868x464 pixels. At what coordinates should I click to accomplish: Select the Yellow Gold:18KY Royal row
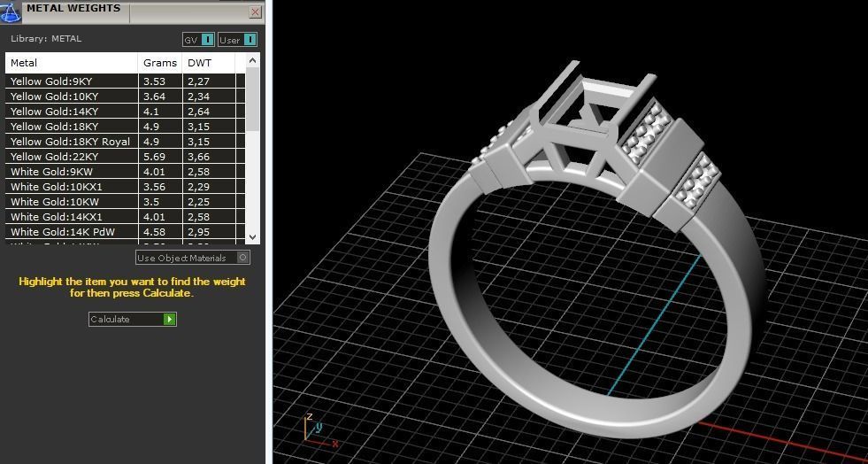125,141
